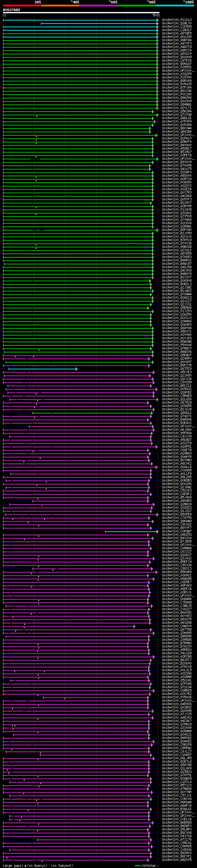Viewport: 197px width, 868px height.
Task: Click the red 20% color legend segment
Action: pyautogui.click(x=22, y=6)
